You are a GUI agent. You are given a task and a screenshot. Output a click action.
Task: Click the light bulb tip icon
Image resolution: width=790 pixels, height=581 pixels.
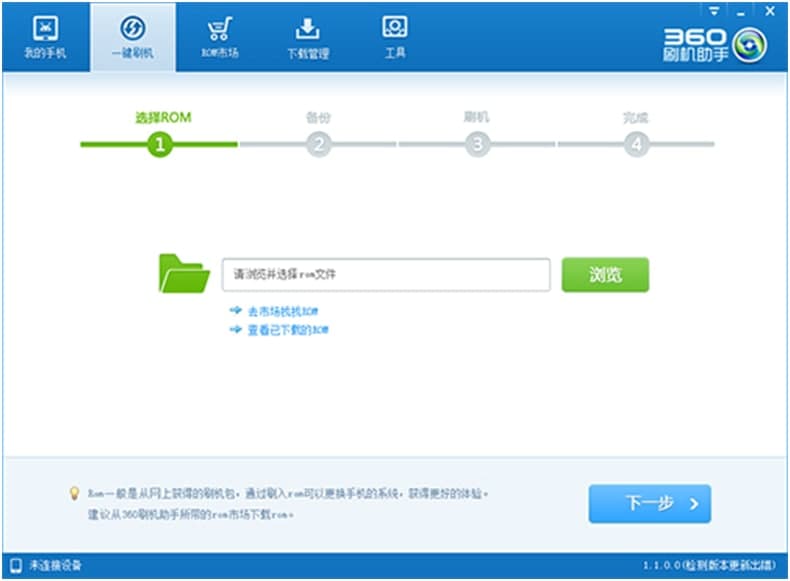[x=74, y=493]
